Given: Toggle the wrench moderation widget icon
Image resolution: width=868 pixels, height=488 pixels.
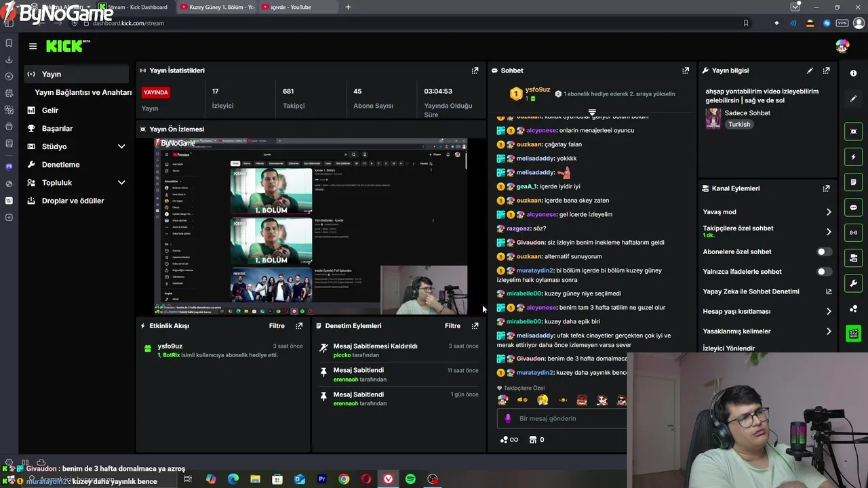Looking at the screenshot, I should (x=853, y=283).
